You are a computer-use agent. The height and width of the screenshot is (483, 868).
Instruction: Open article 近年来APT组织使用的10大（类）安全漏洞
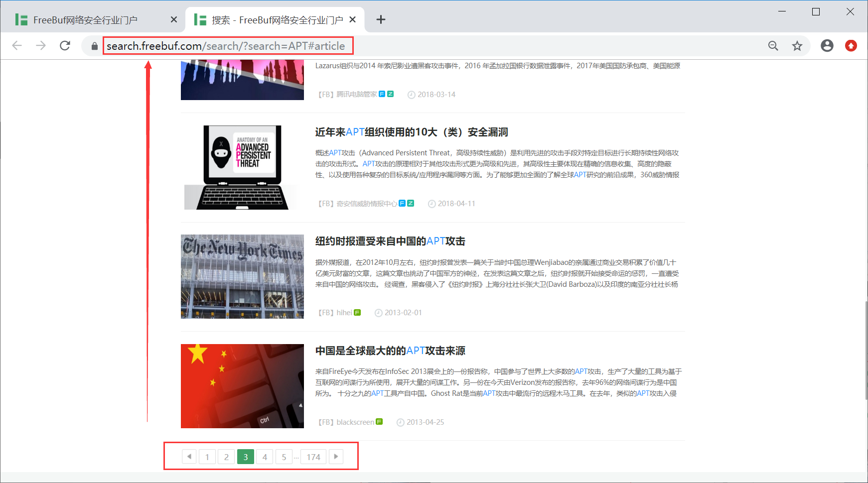pos(412,132)
